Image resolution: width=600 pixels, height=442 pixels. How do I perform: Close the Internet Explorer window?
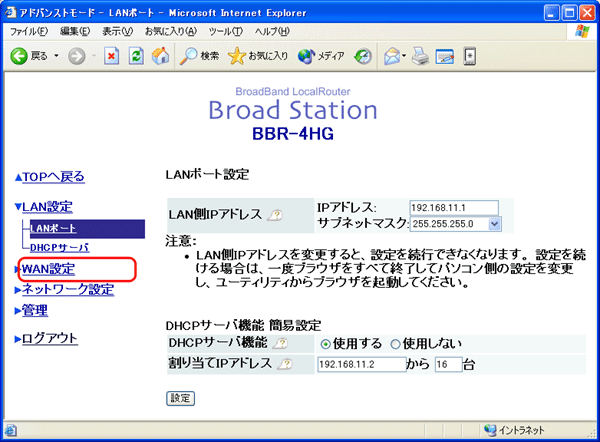click(587, 13)
